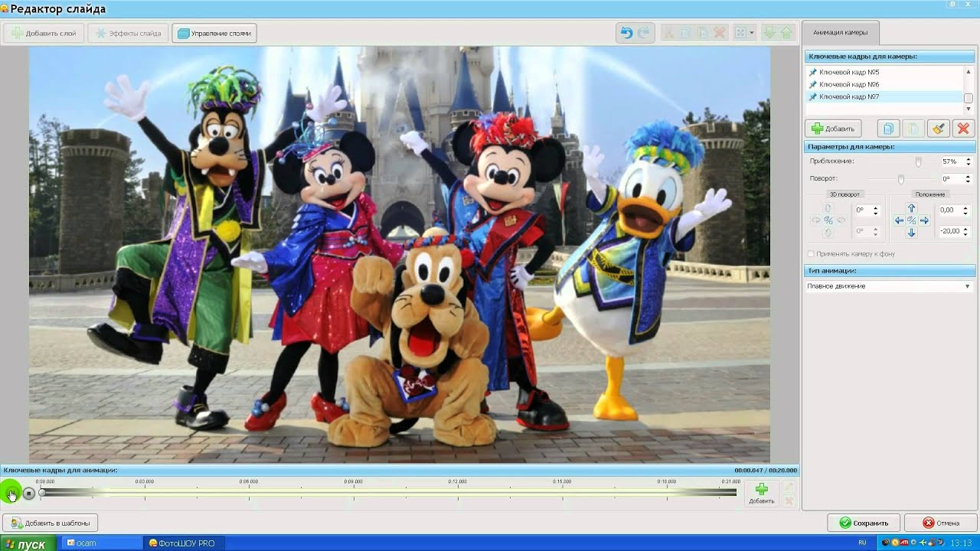Stop animation playback on timeline
The width and height of the screenshot is (980, 551).
tap(29, 494)
